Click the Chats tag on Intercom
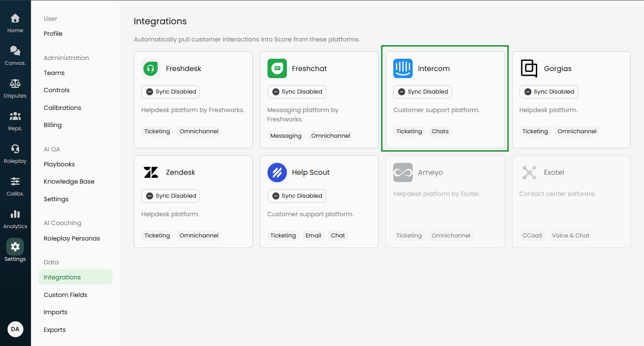 [x=440, y=132]
